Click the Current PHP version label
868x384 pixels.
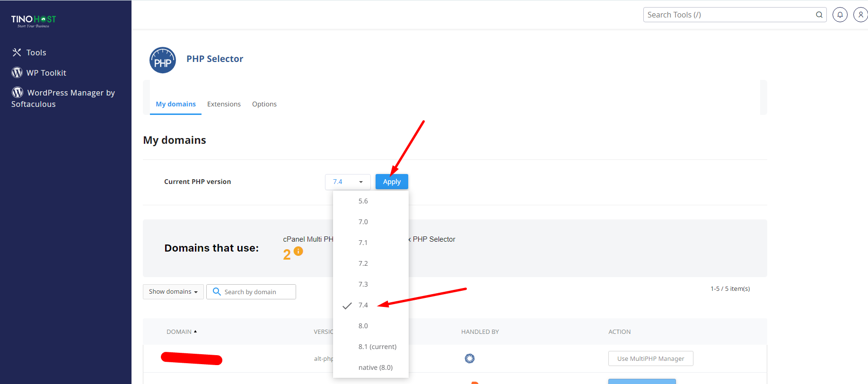[198, 182]
